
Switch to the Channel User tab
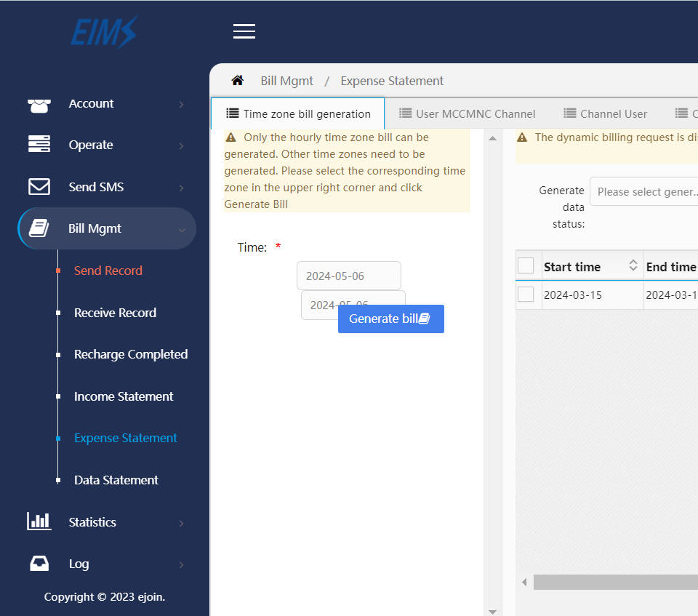coord(606,113)
